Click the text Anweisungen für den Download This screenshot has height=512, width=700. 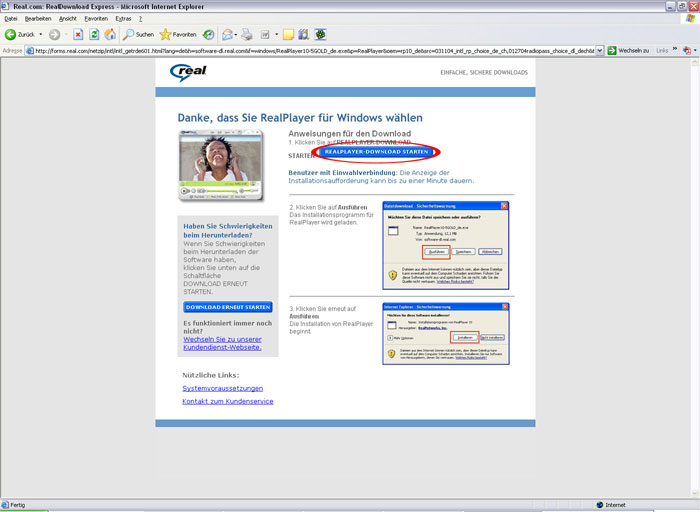pos(350,133)
